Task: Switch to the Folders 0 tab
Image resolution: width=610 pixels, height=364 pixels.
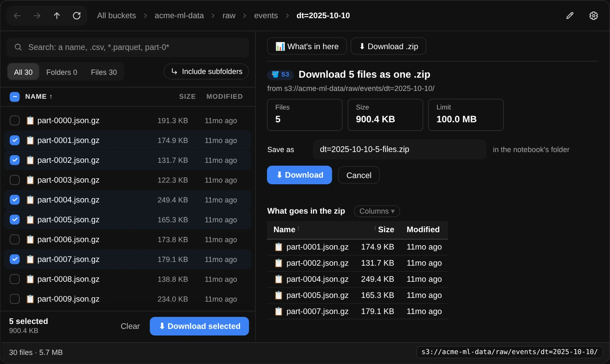Action: [x=62, y=72]
